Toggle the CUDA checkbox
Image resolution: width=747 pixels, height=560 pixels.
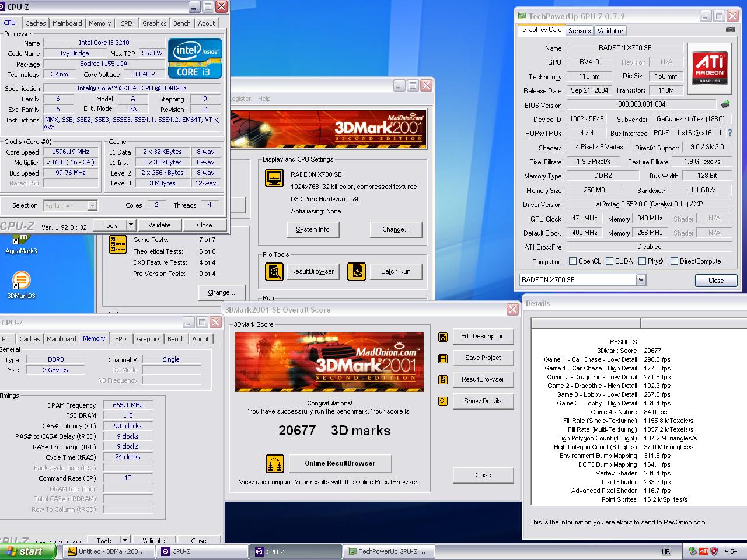pyautogui.click(x=609, y=261)
